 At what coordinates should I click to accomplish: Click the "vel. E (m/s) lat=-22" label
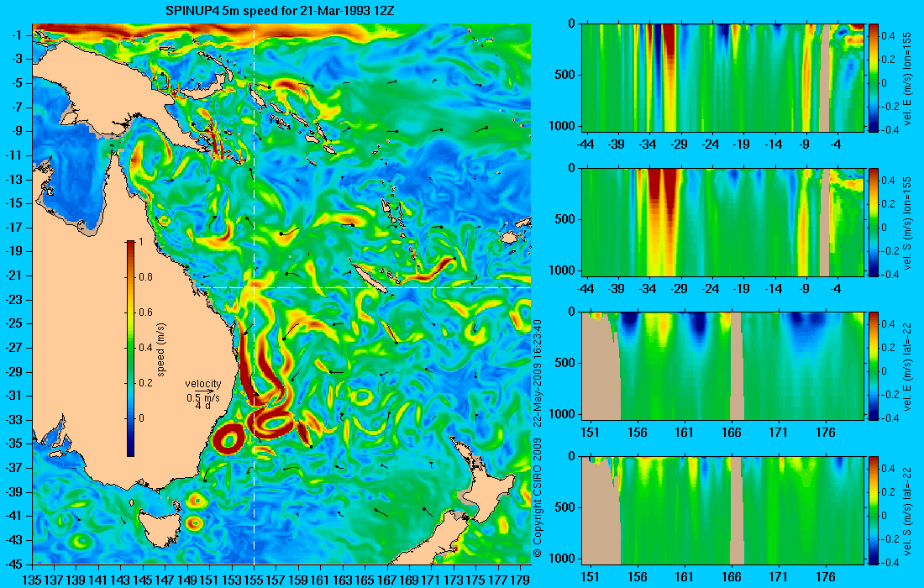[907, 366]
